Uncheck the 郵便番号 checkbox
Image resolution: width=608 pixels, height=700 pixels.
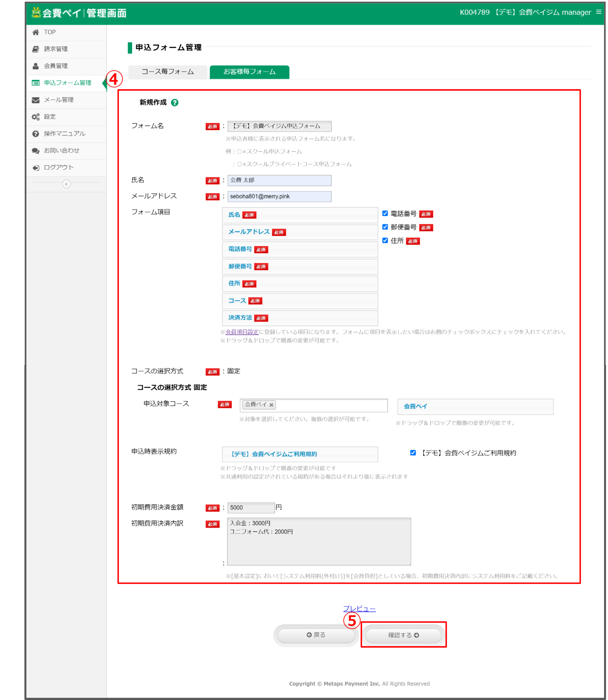click(386, 227)
